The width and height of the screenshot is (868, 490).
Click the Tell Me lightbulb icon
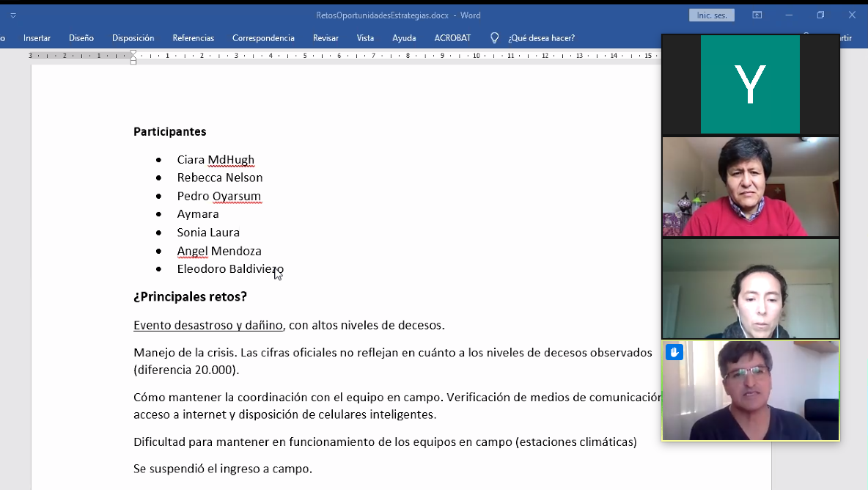tap(494, 38)
